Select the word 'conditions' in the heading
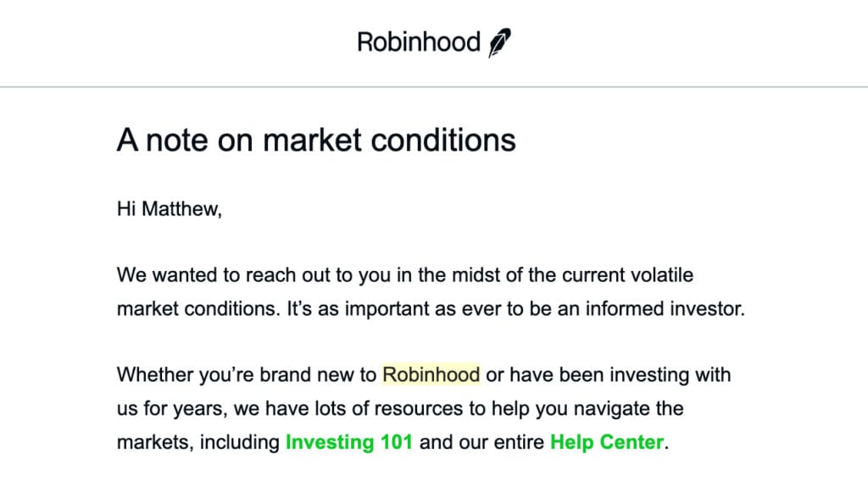Viewport: 868px width, 492px height. point(442,140)
